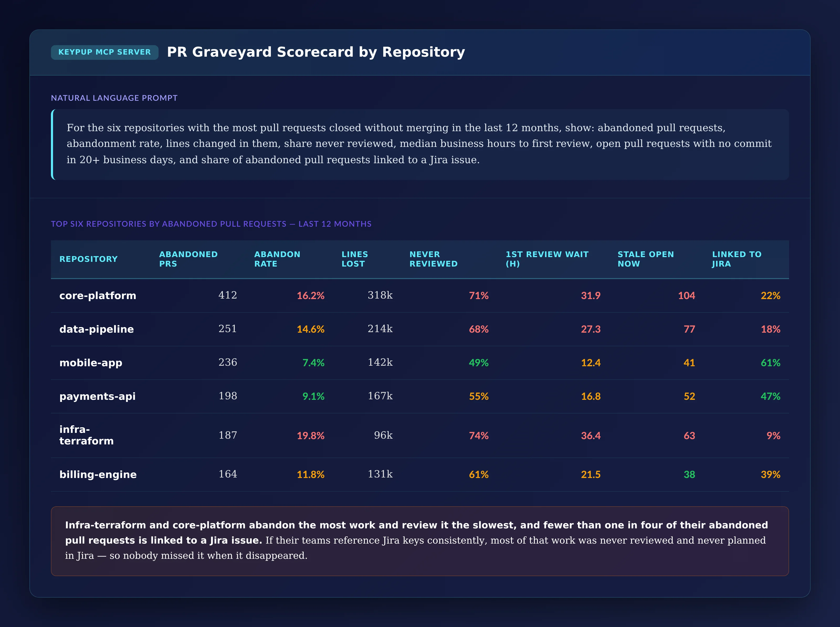The width and height of the screenshot is (840, 627).
Task: Click the 38 stale open for billing-engine
Action: click(x=690, y=474)
